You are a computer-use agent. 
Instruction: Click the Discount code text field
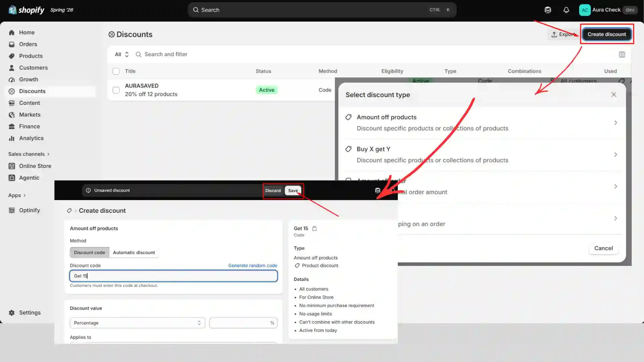click(x=173, y=276)
